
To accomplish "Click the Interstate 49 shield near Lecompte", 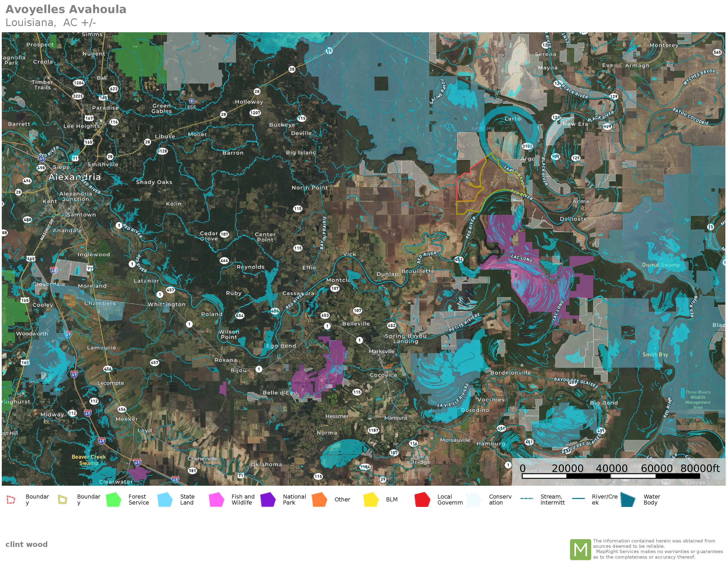I will 74,374.
